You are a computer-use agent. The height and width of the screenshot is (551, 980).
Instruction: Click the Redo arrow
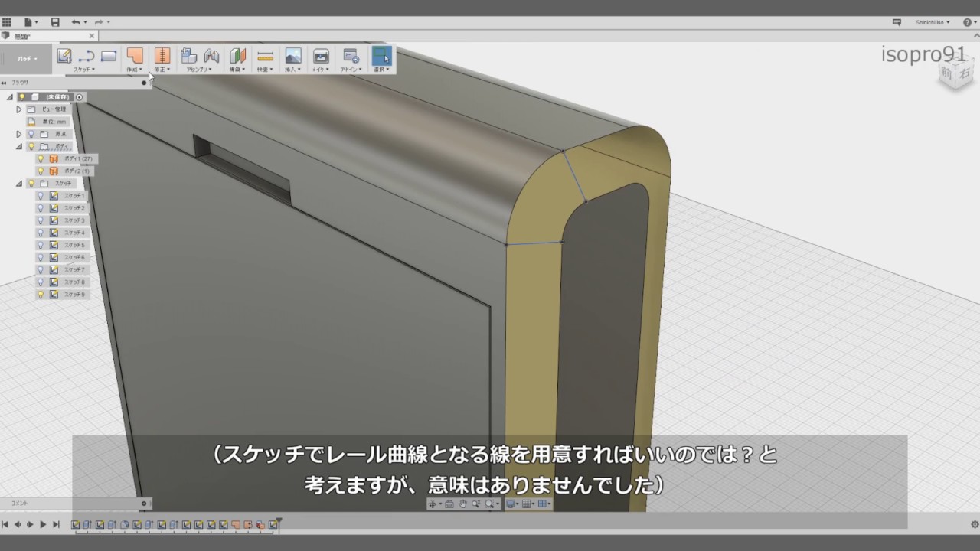click(99, 22)
